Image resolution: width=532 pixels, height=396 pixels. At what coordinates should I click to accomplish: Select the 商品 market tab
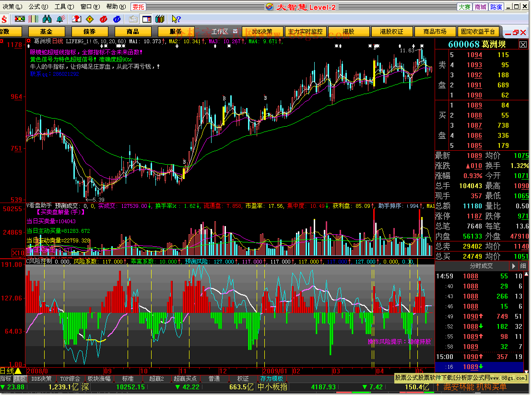(x=133, y=32)
